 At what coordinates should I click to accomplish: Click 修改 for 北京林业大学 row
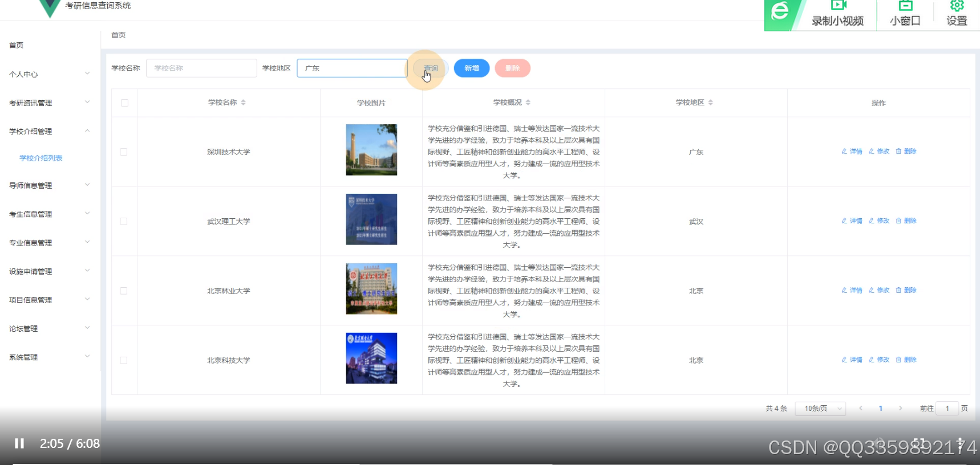click(879, 291)
